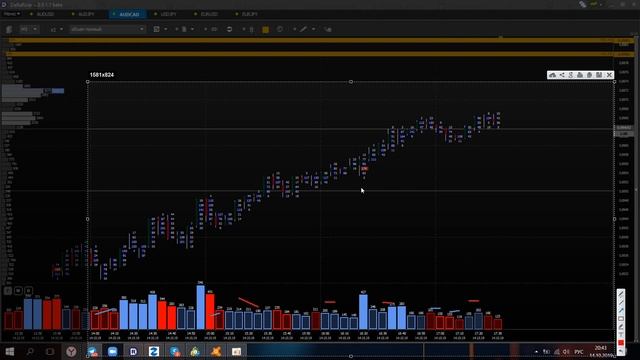This screenshot has height=360, width=640.
Task: Upload the screenshot to the cloud
Action: 552,75
